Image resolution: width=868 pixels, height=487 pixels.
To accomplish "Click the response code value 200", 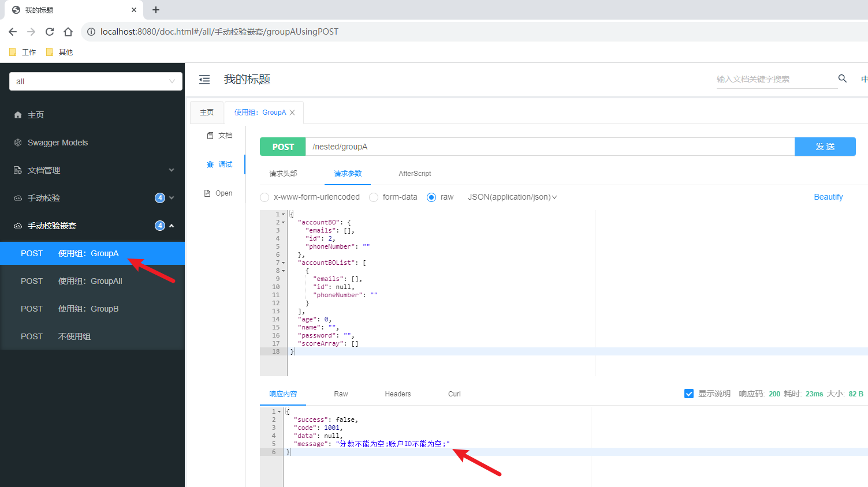I will pos(774,394).
